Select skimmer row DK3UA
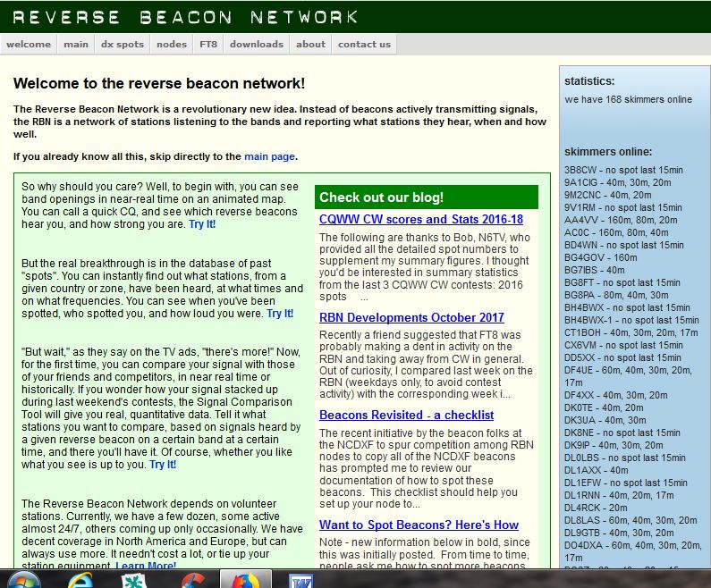The image size is (711, 588). click(605, 420)
